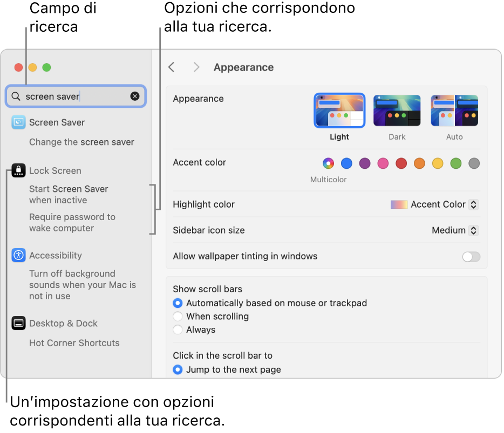Screen dimensions: 504x433
Task: Click Change the screen saver result
Action: coord(81,142)
